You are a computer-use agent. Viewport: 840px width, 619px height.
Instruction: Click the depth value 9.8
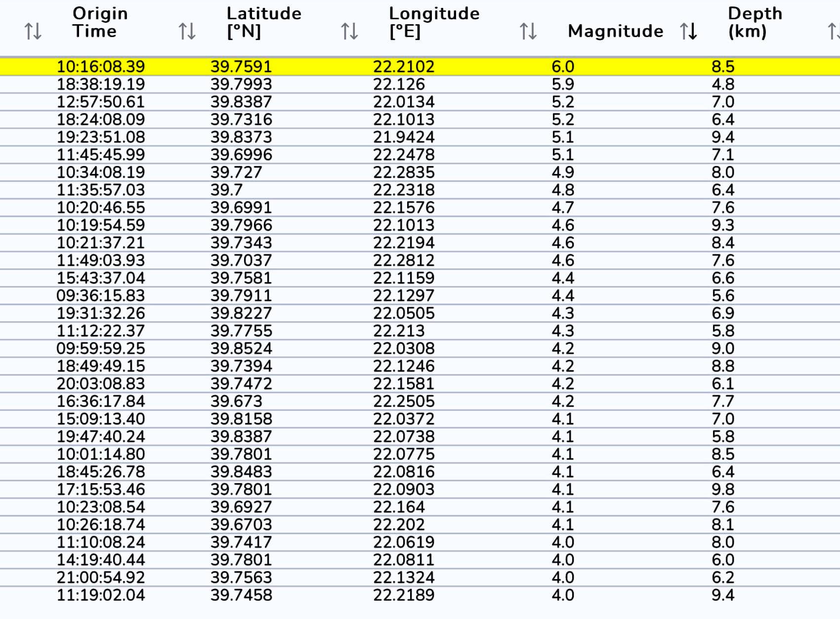point(722,489)
